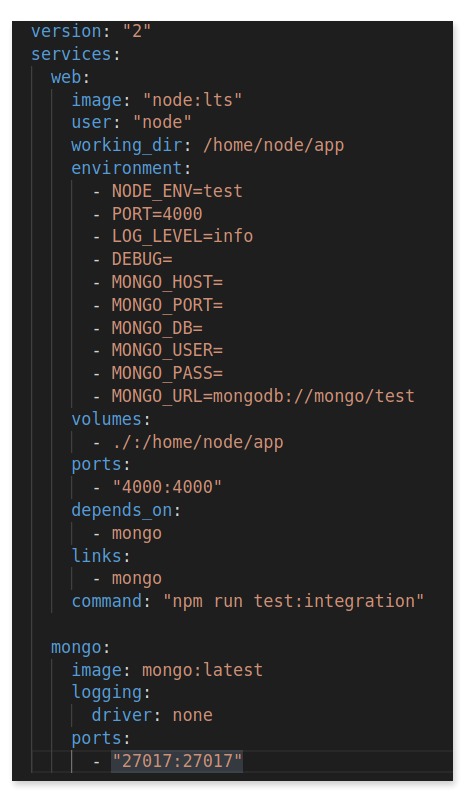The height and width of the screenshot is (801, 465).
Task: Click the environment key
Action: point(127,168)
